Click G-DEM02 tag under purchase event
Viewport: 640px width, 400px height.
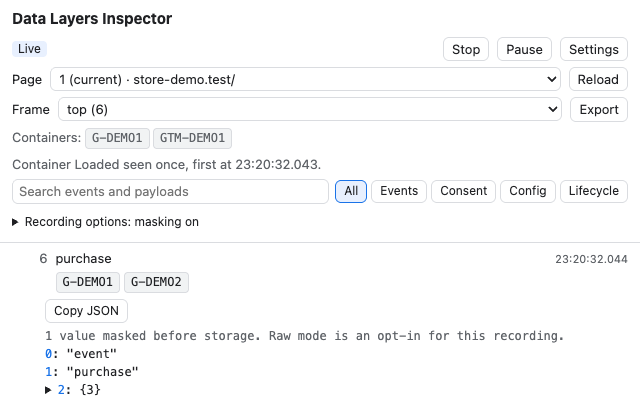pyautogui.click(x=156, y=282)
